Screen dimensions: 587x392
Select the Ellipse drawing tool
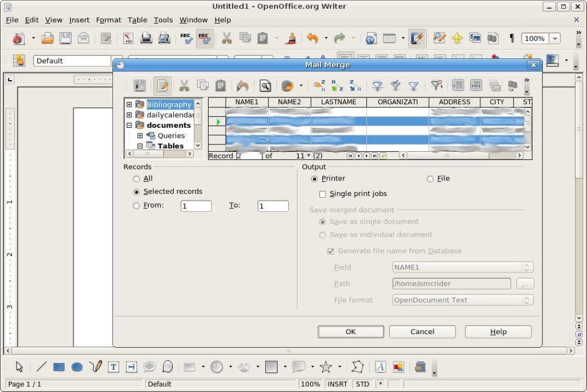[x=77, y=367]
